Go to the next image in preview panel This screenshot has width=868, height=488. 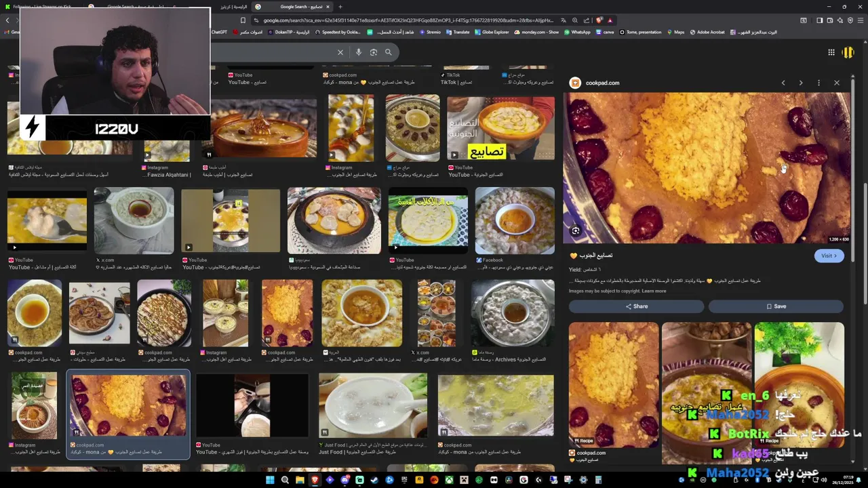801,83
